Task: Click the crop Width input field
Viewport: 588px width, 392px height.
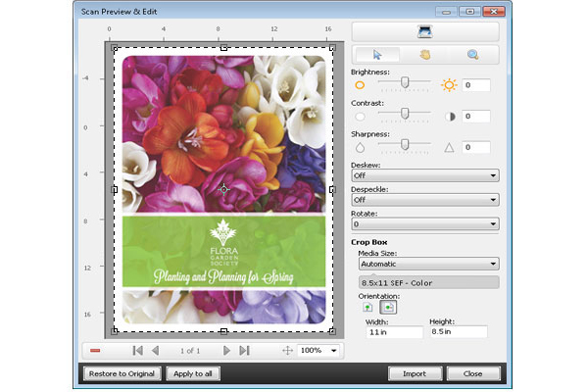Action: [392, 331]
